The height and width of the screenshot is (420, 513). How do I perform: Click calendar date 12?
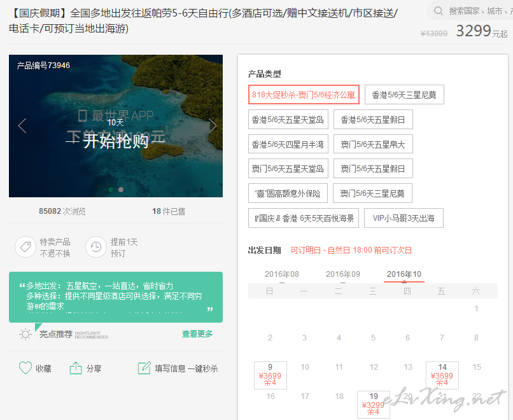pyautogui.click(x=374, y=367)
